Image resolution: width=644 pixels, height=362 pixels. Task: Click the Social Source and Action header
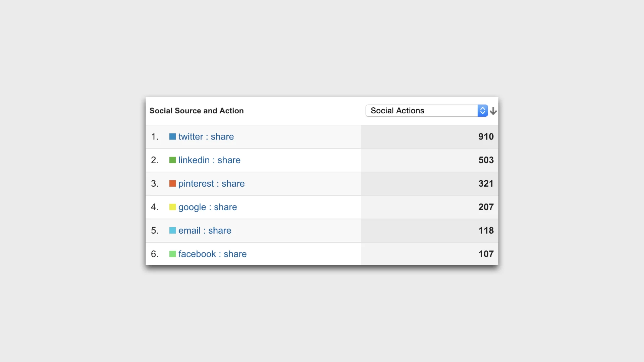(197, 111)
